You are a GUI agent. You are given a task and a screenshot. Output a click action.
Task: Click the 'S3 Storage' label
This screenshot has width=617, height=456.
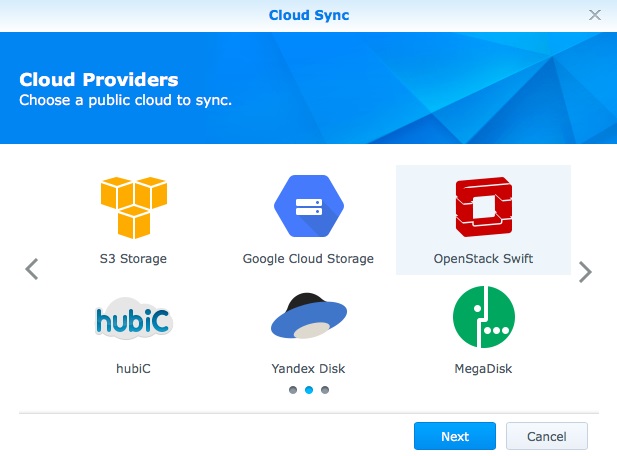click(133, 259)
